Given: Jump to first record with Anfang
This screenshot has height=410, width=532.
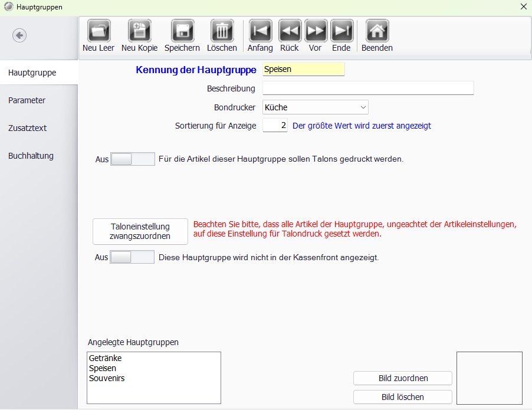Looking at the screenshot, I should point(261,31).
